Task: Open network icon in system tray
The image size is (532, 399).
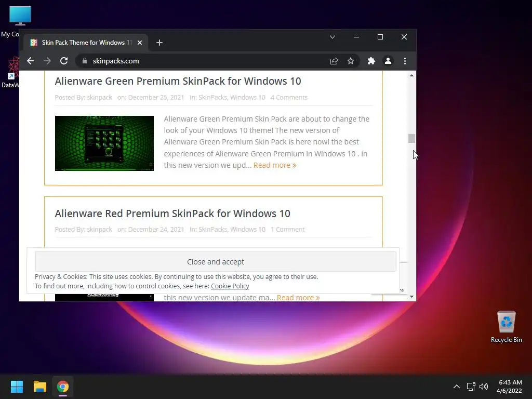Action: [471, 387]
